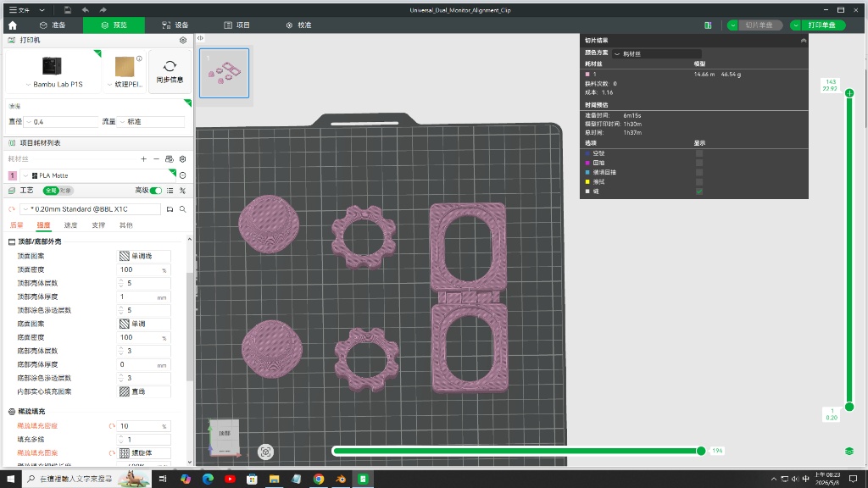Check the display box for the cyan option row
Screen dimensions: 868x488
coord(699,172)
